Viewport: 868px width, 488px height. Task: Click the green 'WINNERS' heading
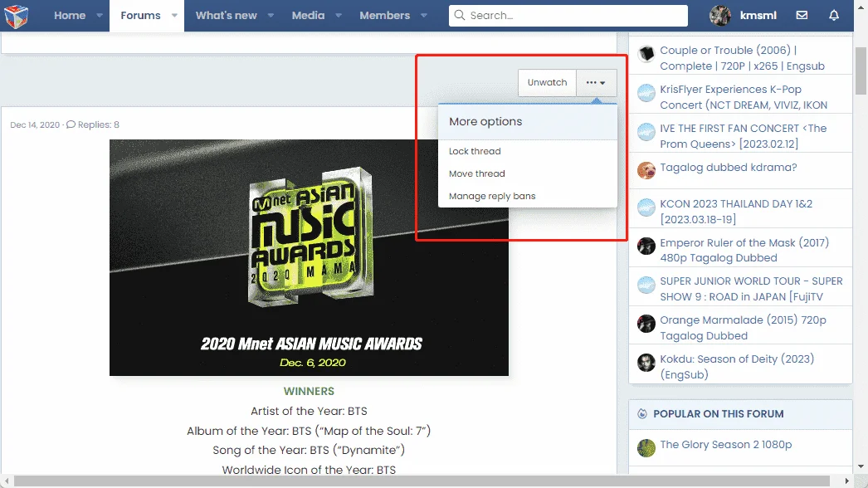[309, 391]
